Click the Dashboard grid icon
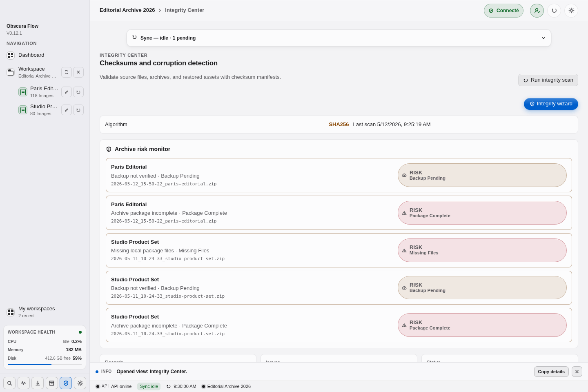The height and width of the screenshot is (392, 588). [11, 55]
